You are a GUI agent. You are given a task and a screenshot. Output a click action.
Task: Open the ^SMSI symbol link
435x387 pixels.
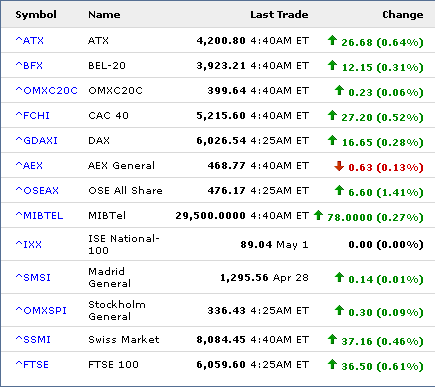33,277
